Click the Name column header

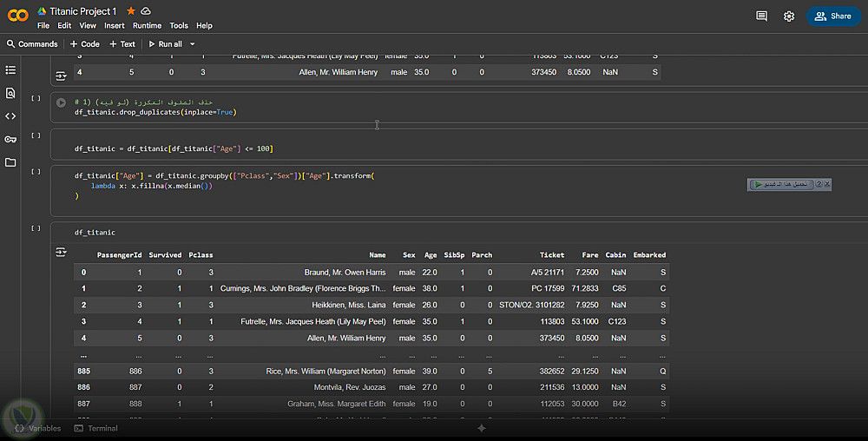coord(378,255)
